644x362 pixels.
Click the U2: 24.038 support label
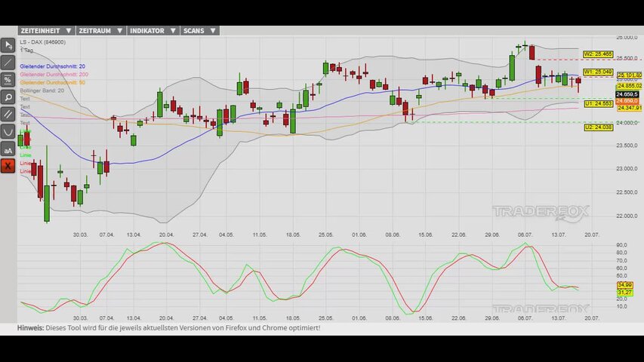(599, 127)
